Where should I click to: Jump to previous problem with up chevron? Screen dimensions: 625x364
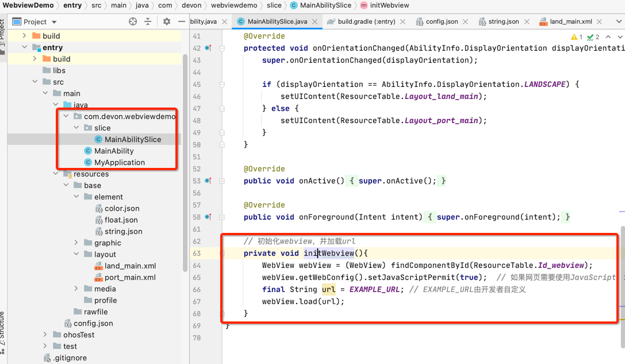coord(608,36)
